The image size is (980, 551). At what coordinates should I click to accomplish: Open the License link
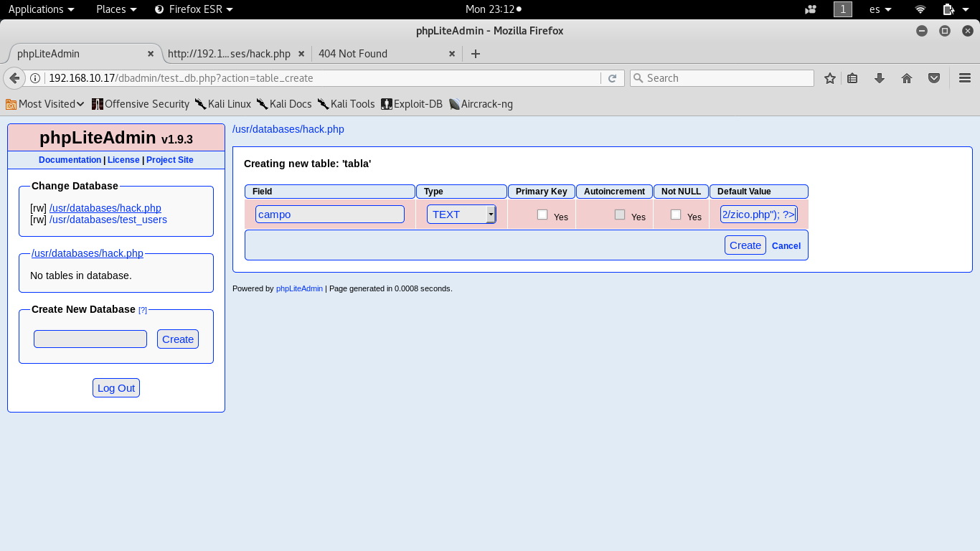[x=123, y=160]
